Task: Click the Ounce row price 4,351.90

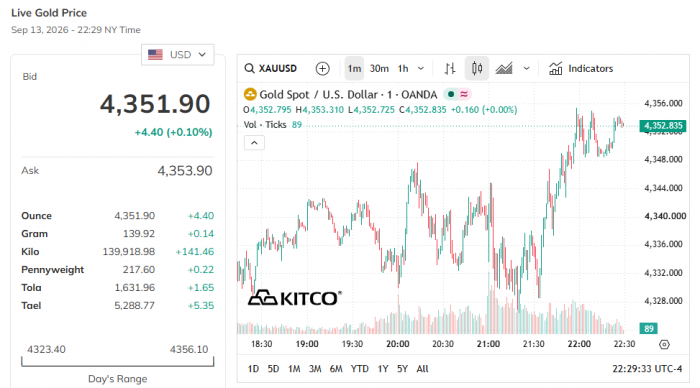Action: click(x=134, y=216)
